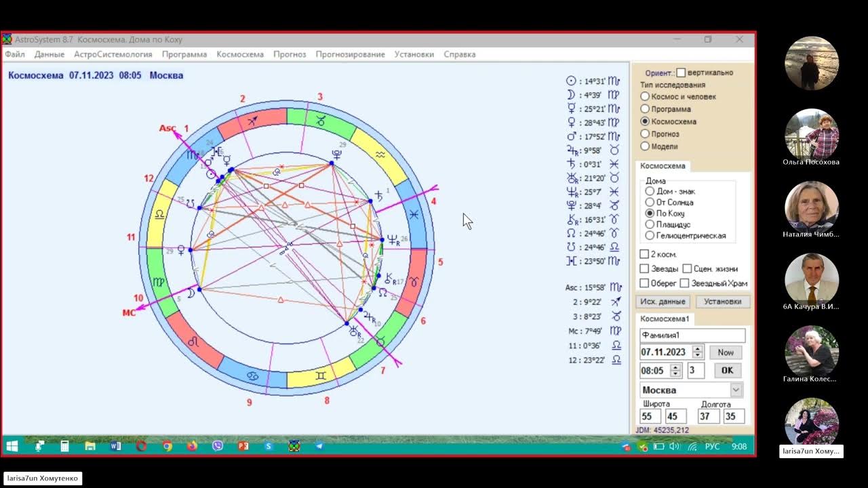This screenshot has width=868, height=488.
Task: Open the Файл menu
Action: pos(15,54)
